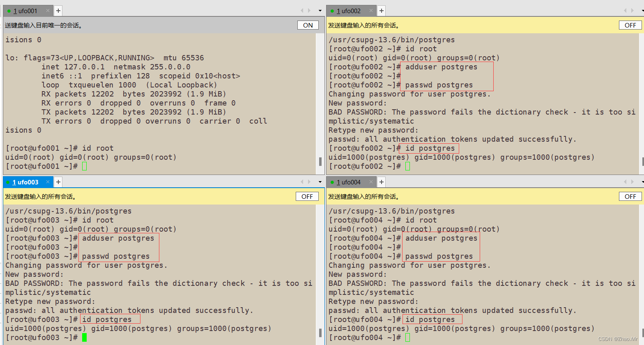Add new tab beside ufo001 tab
Image resolution: width=644 pixels, height=345 pixels.
coord(58,11)
